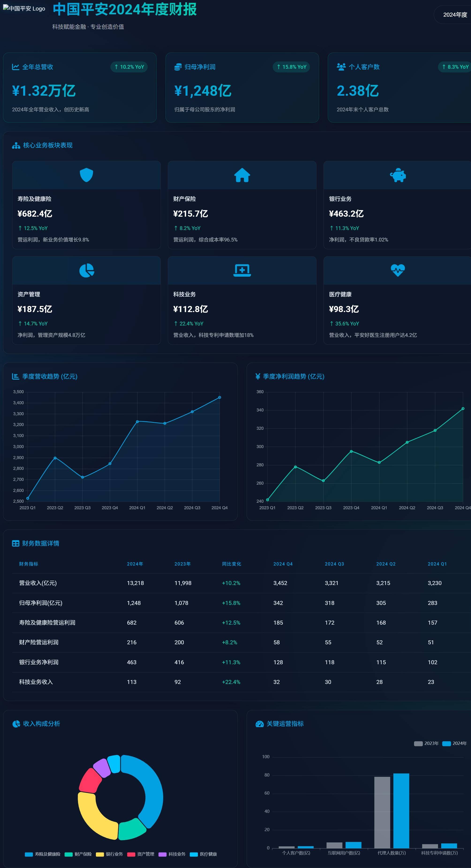Image resolution: width=471 pixels, height=868 pixels.
Task: Click the up arrow beside 14.7% YoY
Action: click(x=20, y=324)
